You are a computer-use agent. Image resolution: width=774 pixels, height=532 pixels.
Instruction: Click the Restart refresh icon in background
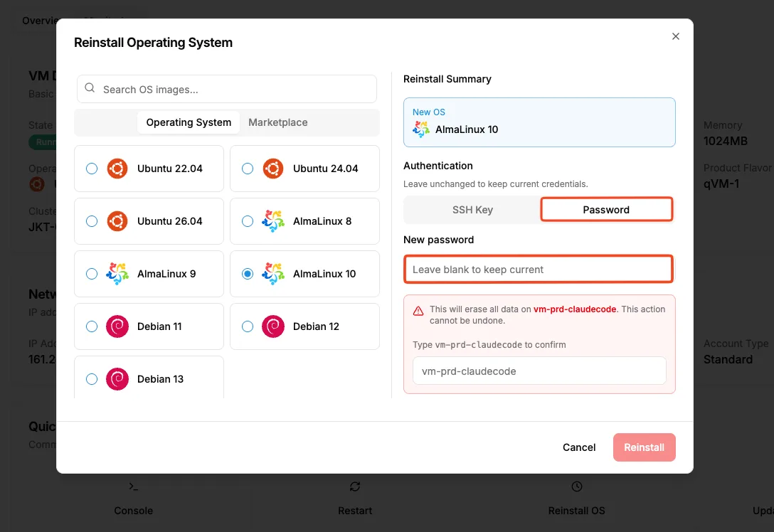point(355,486)
